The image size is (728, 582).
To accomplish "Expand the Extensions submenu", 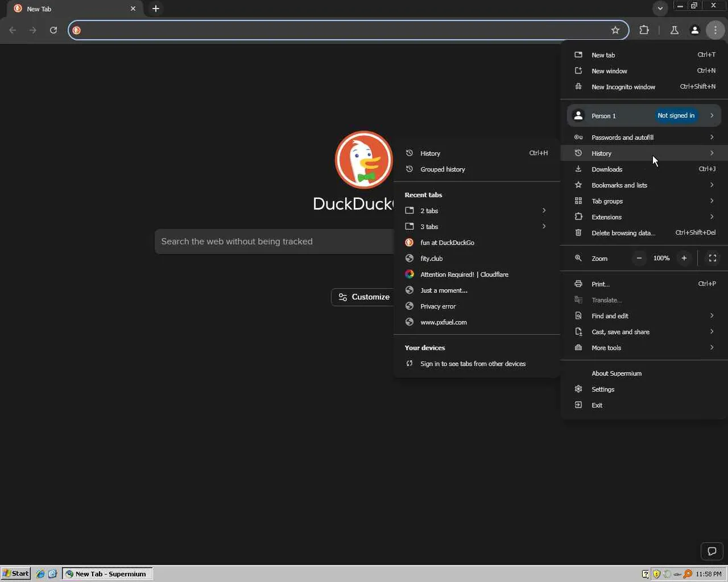I will [x=644, y=217].
